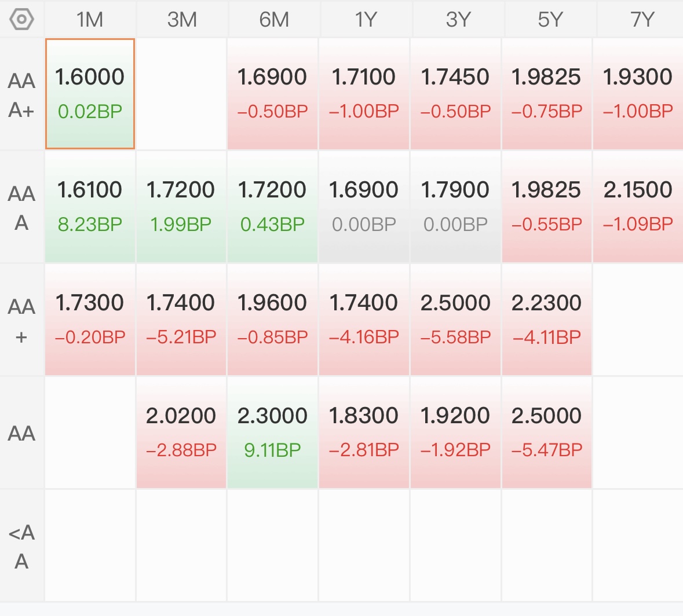683x616 pixels.
Task: Select the 1M column header
Action: click(90, 20)
